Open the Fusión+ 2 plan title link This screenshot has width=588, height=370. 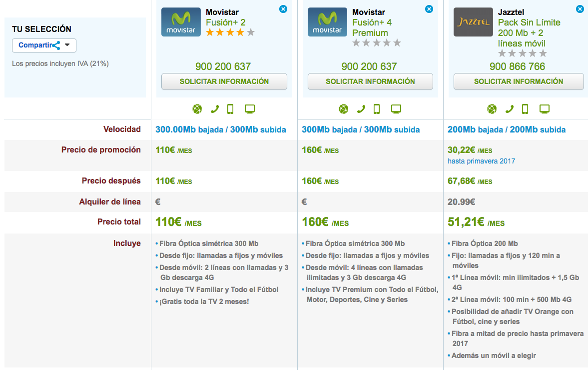(226, 22)
